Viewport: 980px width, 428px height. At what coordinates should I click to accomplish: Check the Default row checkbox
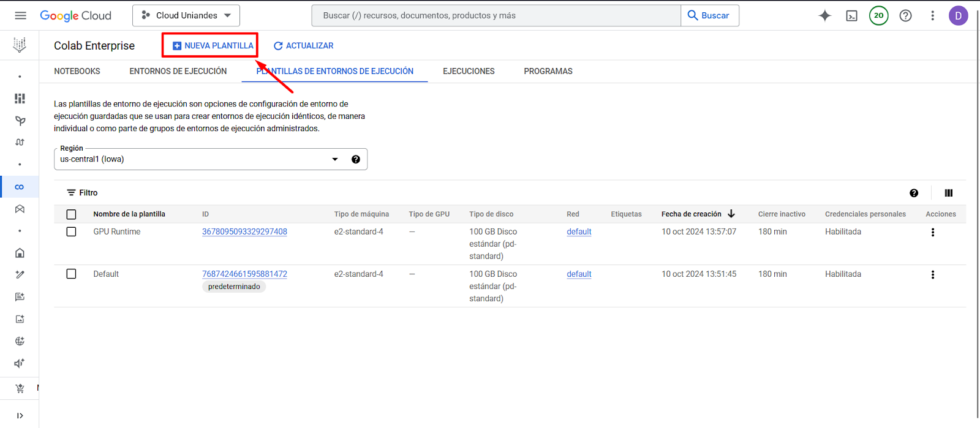click(x=71, y=274)
